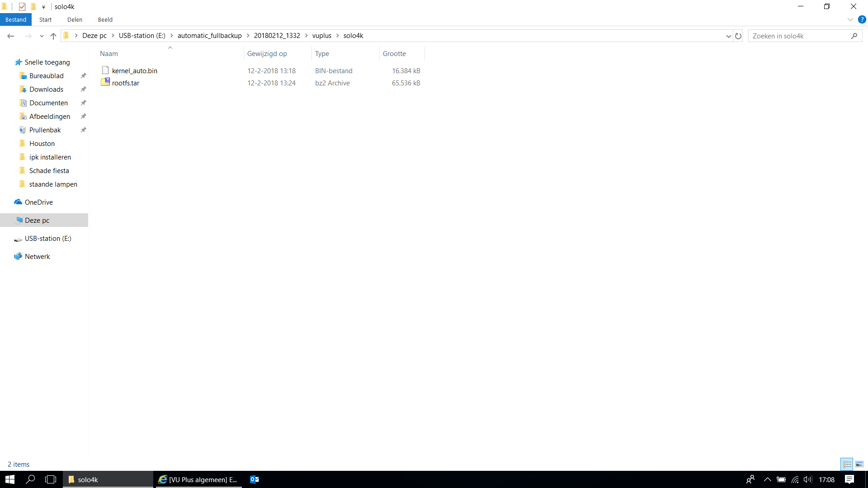Refresh the solo4k folder view
868x488 pixels.
[738, 36]
